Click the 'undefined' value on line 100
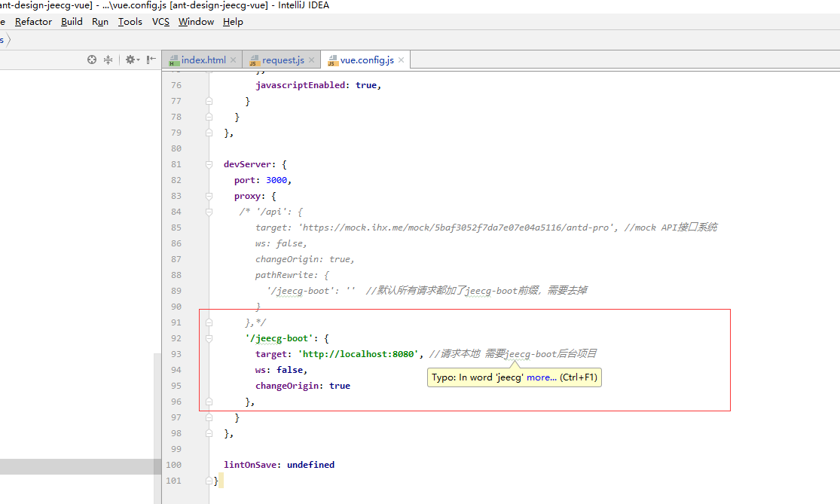Viewport: 840px width, 504px height. [310, 465]
